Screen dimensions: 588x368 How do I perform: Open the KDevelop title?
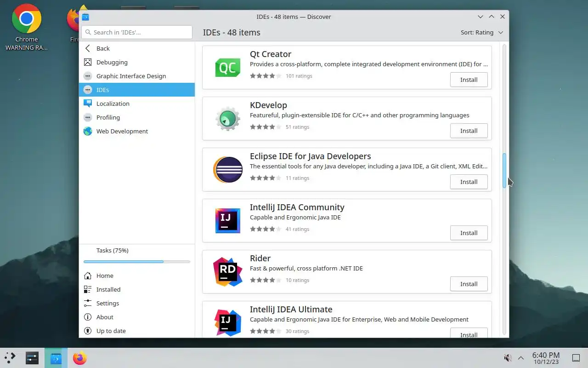[x=268, y=105]
